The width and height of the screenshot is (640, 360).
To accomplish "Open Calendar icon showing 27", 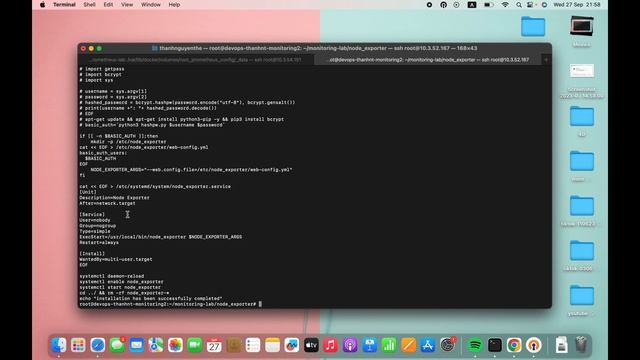I will 214,345.
